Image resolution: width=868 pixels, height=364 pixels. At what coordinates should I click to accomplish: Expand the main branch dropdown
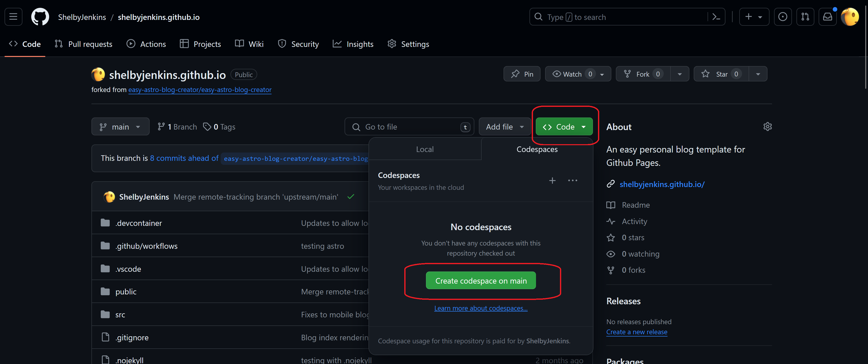coord(120,127)
